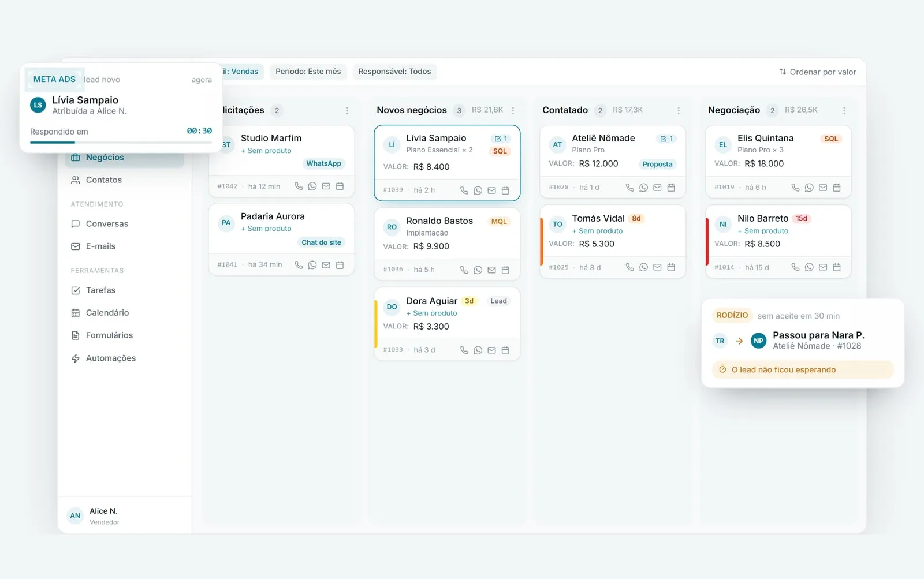Call Nilo Barreto via phone icon
The image size is (924, 579).
click(x=795, y=267)
